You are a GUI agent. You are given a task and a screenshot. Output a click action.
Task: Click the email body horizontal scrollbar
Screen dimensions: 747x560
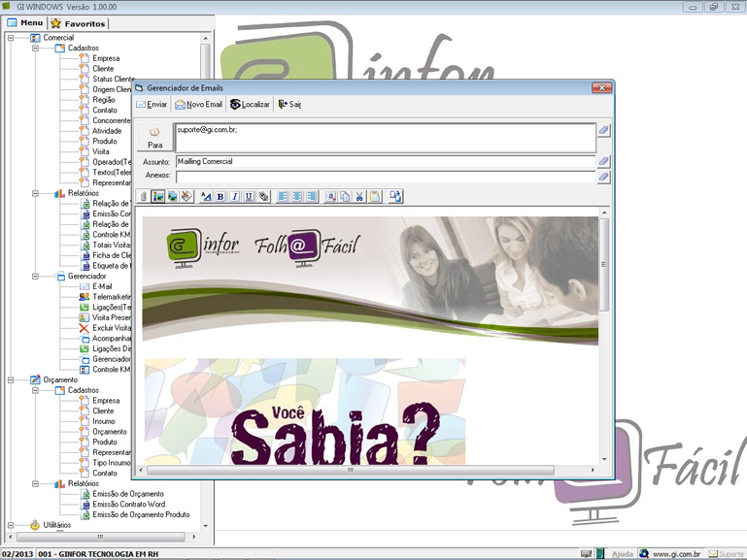pos(351,470)
